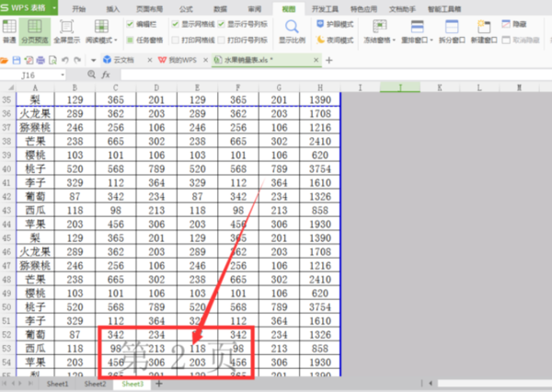Open the Developer Tools (开发工具) tab

(325, 9)
